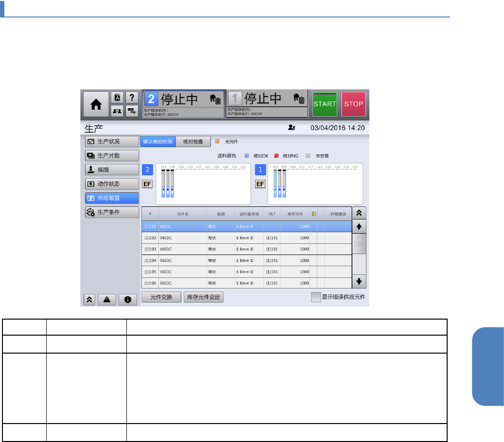Select the [1]102 feeder row
Screen dimensions: 504x442
pos(246,238)
